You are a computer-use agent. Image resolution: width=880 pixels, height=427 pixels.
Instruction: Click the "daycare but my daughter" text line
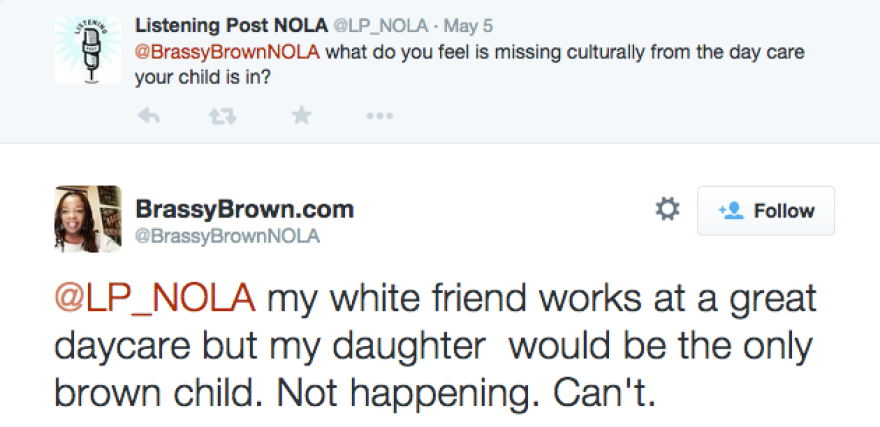point(270,346)
